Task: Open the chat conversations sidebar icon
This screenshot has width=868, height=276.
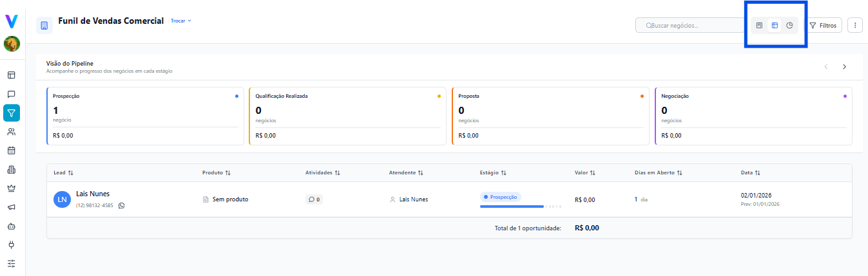Action: pyautogui.click(x=12, y=94)
